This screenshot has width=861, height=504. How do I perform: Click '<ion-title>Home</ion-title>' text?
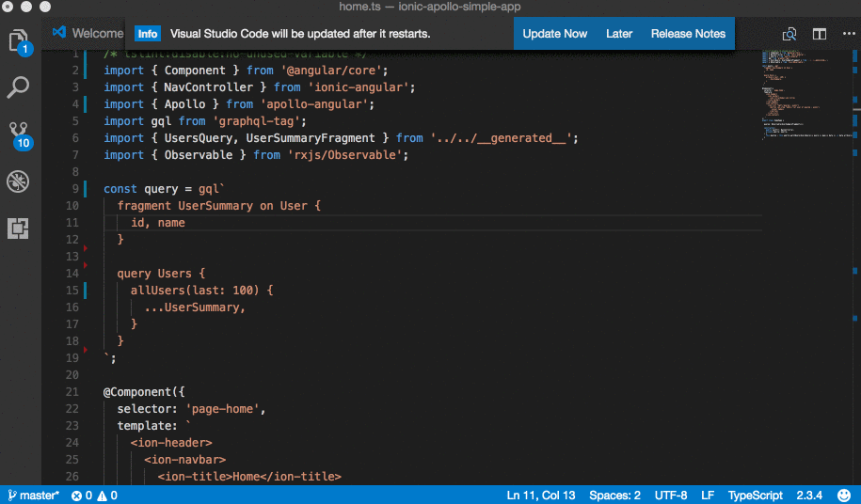click(x=249, y=477)
